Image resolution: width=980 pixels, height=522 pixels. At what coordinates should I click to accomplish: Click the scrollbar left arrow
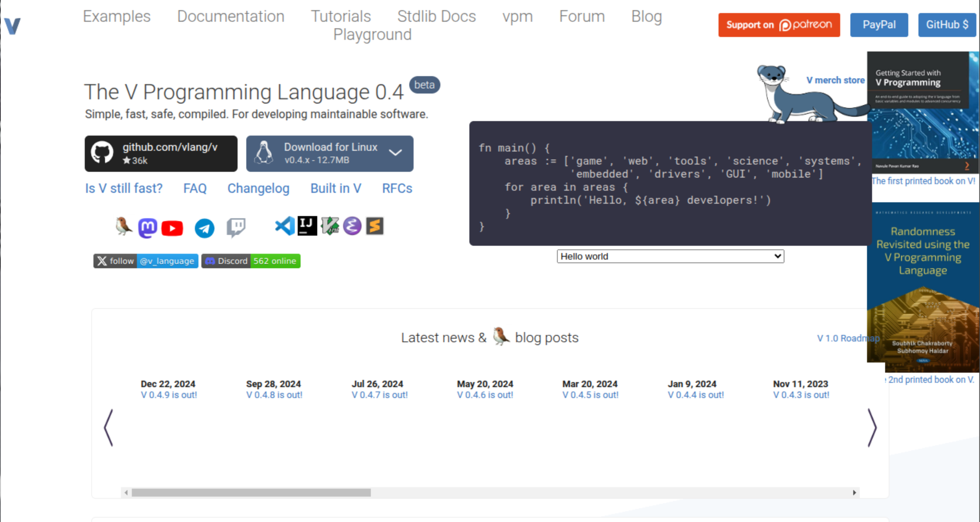[x=126, y=493]
